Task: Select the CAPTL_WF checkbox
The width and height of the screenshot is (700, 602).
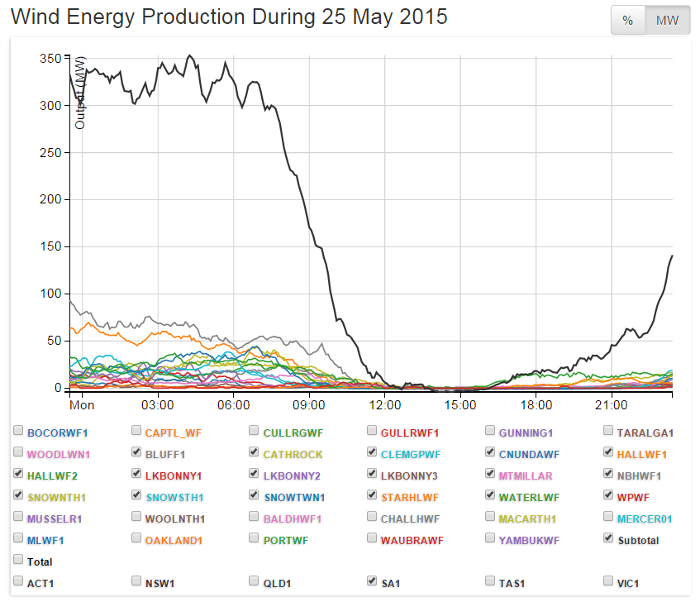Action: point(136,432)
